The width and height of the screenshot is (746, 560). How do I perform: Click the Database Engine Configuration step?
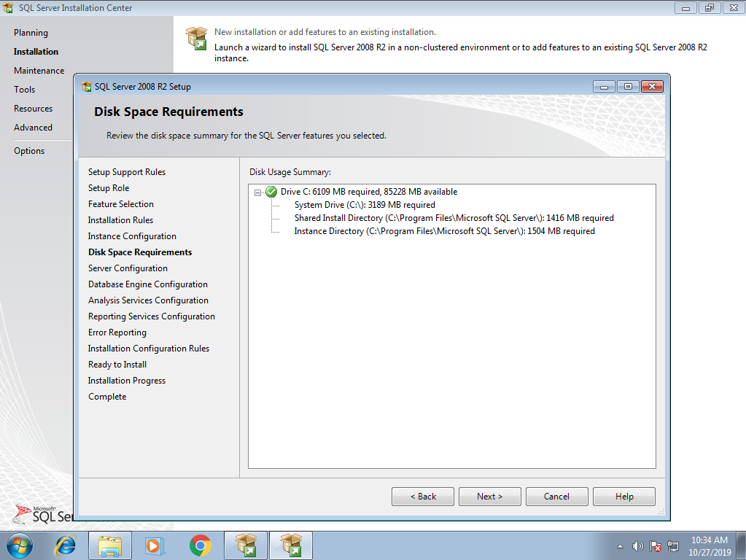[148, 284]
